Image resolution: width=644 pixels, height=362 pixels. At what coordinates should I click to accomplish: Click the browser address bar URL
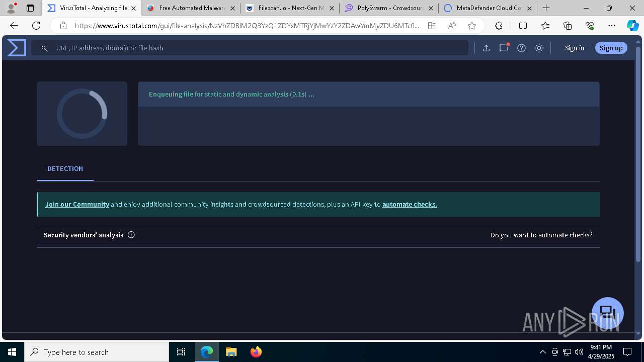coord(247,26)
